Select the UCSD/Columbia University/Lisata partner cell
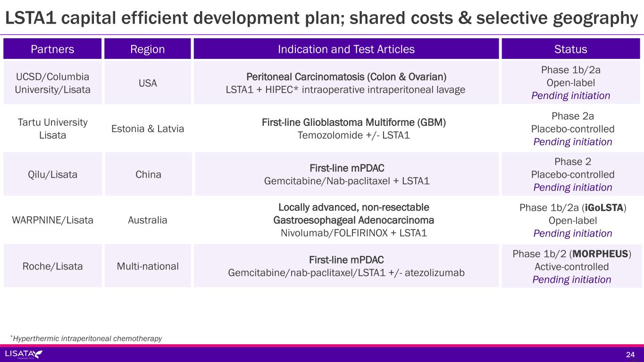Image resolution: width=644 pixels, height=362 pixels. [52, 82]
